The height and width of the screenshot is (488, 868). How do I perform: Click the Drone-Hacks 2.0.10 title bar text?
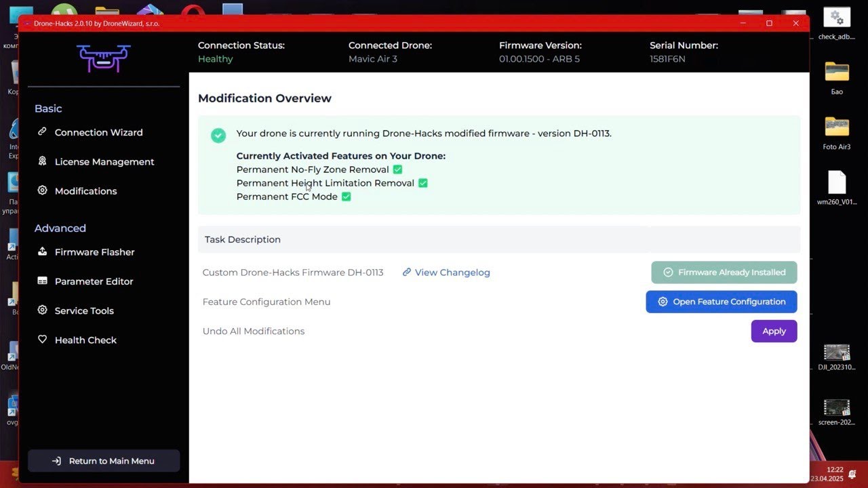[96, 23]
